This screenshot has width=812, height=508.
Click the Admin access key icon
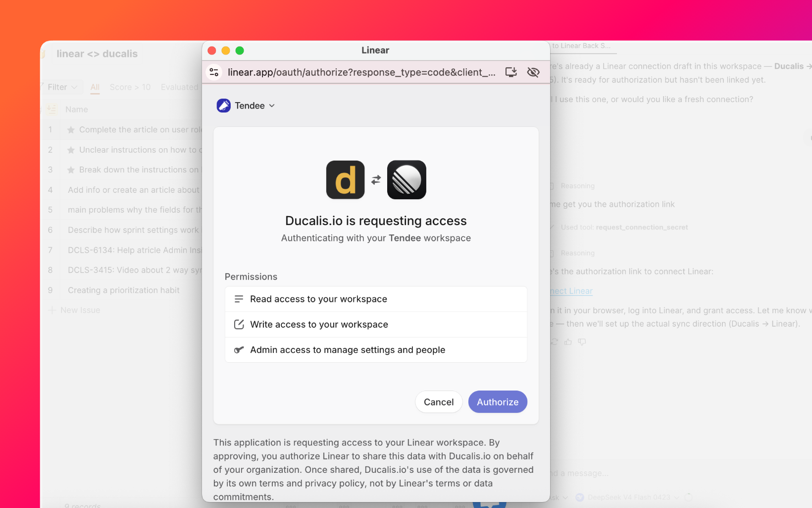pos(239,350)
